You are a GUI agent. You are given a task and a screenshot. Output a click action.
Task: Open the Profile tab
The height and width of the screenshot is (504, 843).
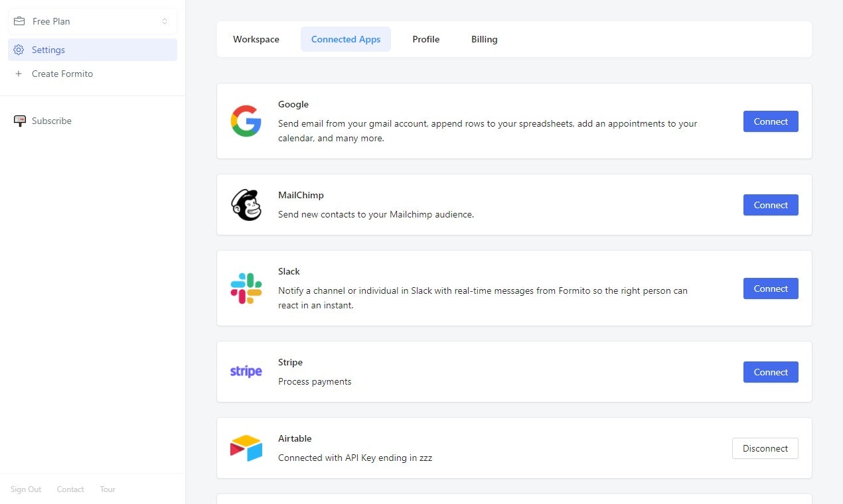[x=425, y=39]
